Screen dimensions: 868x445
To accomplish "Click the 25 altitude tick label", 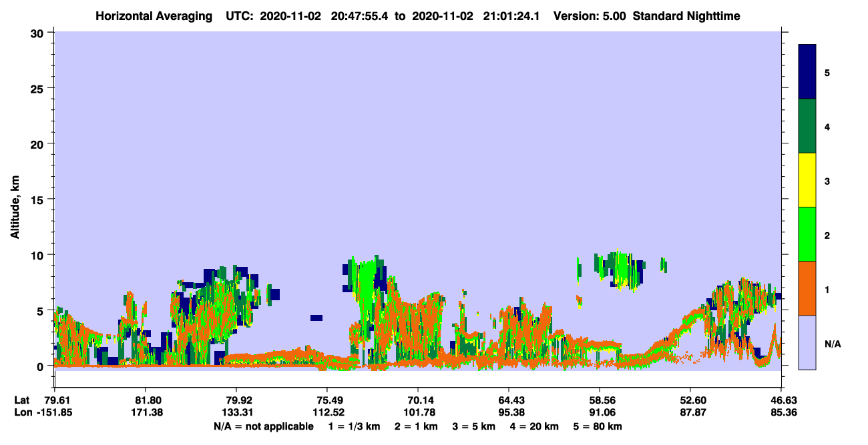I will [x=39, y=88].
